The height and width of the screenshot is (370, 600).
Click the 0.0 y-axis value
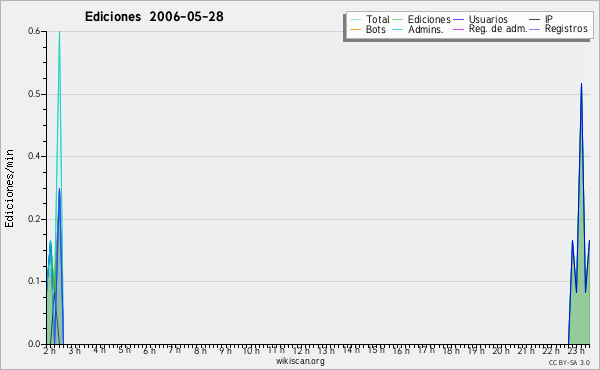coord(34,344)
